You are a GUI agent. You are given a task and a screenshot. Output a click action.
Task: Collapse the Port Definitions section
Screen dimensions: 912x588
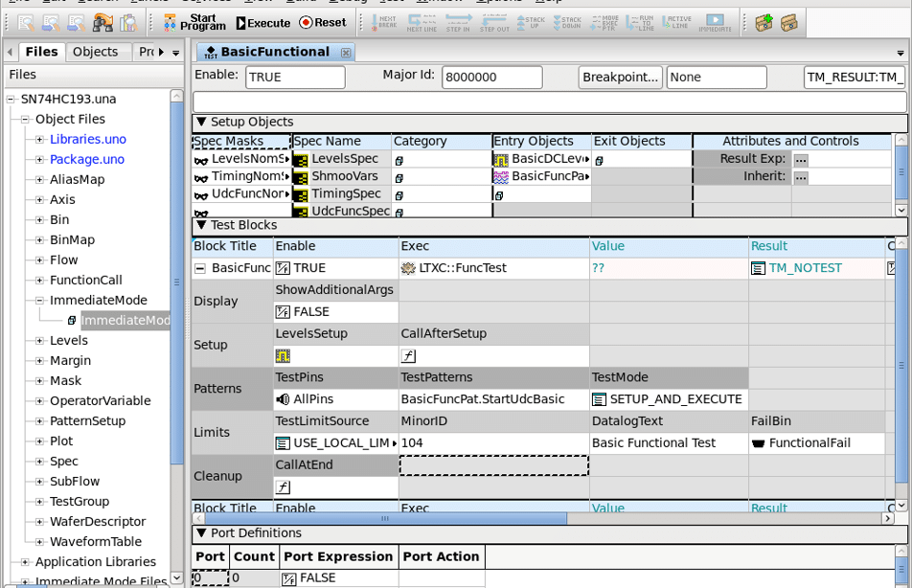click(200, 533)
